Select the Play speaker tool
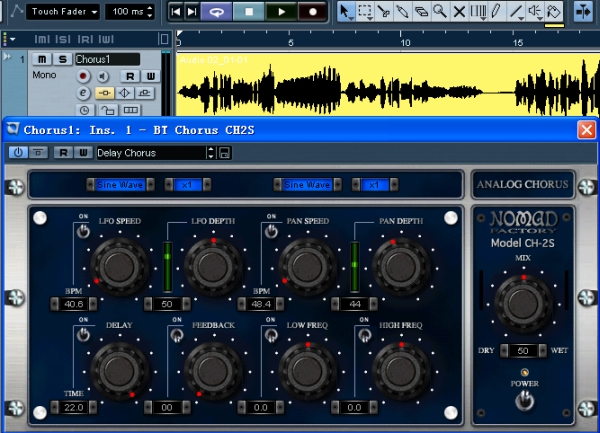The height and width of the screenshot is (433, 600). pos(535,11)
